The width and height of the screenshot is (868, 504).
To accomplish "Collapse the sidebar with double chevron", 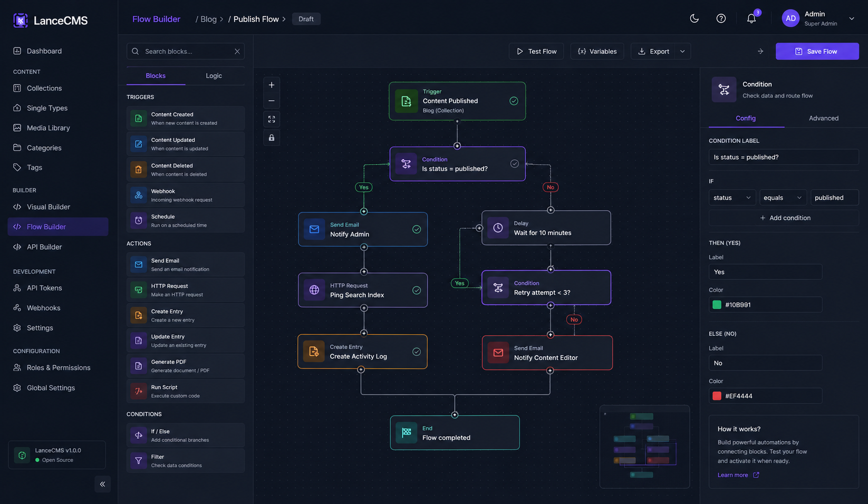I will 102,484.
